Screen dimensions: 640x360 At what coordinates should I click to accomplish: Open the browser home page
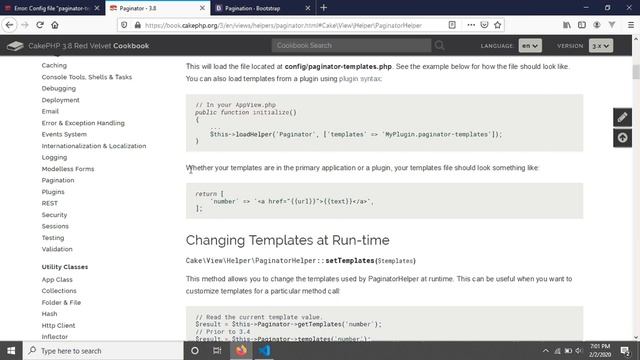click(55, 25)
